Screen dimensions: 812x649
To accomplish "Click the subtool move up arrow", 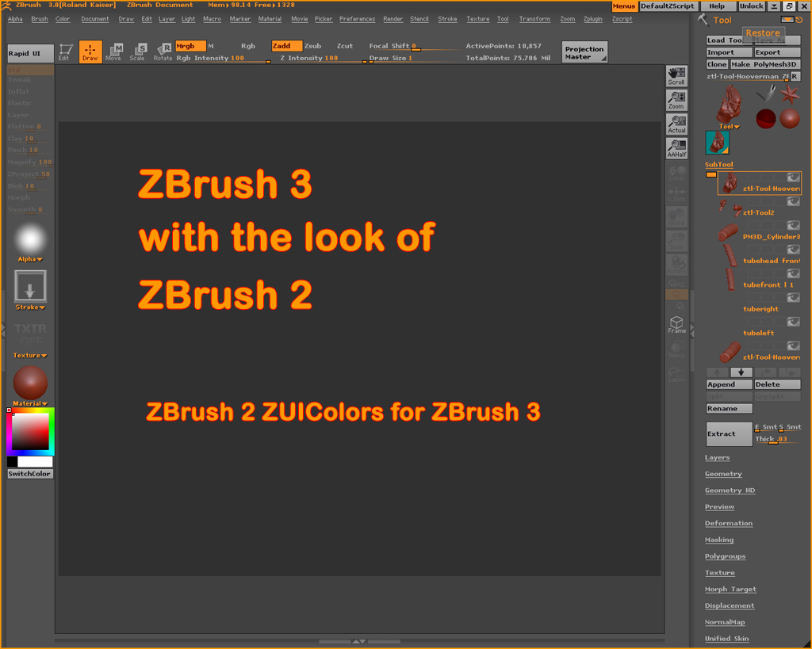I will (717, 372).
